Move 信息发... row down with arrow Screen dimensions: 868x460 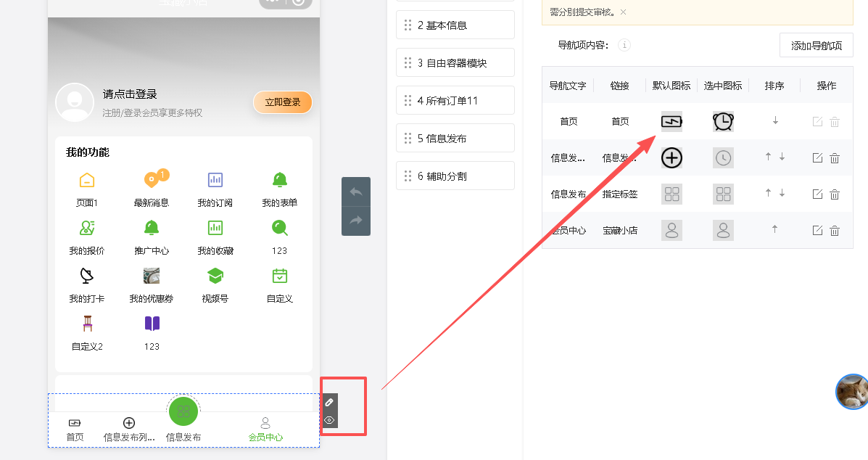click(782, 157)
